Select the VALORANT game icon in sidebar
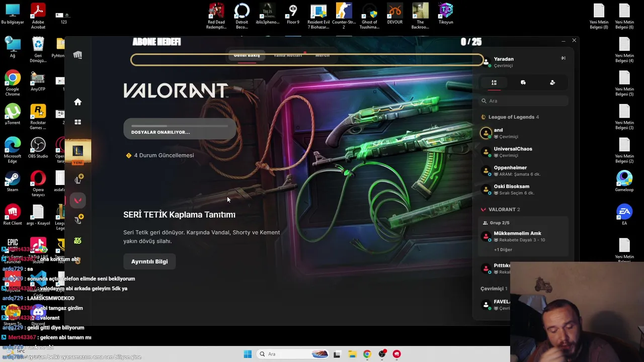Viewport: 644px width, 362px height. 77,200
